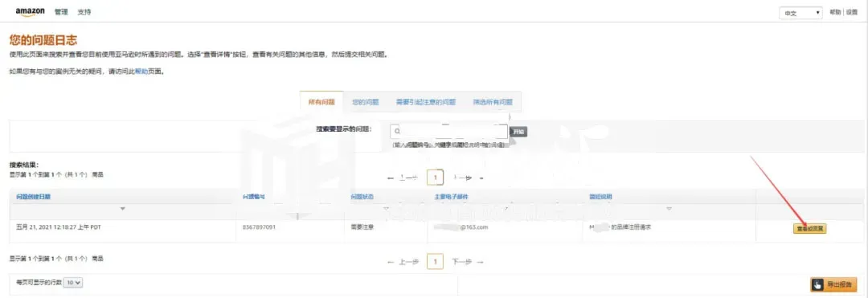This screenshot has height=298, width=868.
Task: Switch to the 您的问题 tab
Action: click(366, 102)
